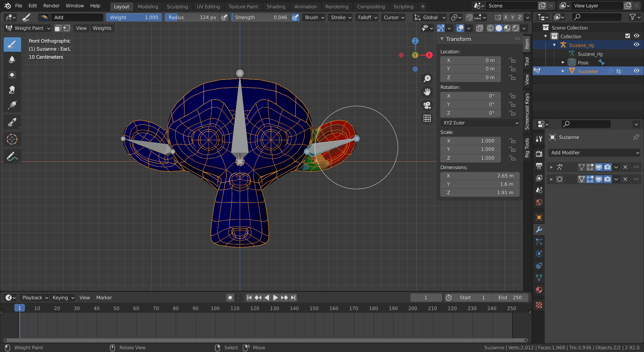
Task: Toggle radius pressure sensitivity button
Action: [224, 17]
